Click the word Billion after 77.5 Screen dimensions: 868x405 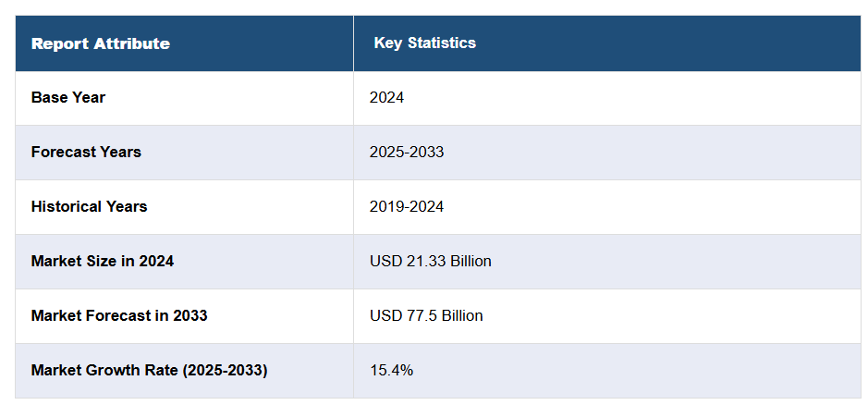pyautogui.click(x=462, y=315)
